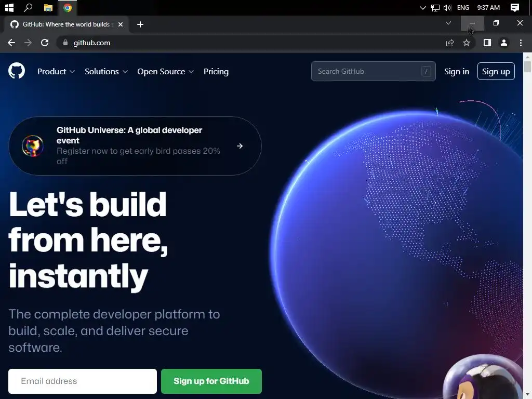Open File Explorer from taskbar
The height and width of the screenshot is (399, 532).
[x=48, y=7]
